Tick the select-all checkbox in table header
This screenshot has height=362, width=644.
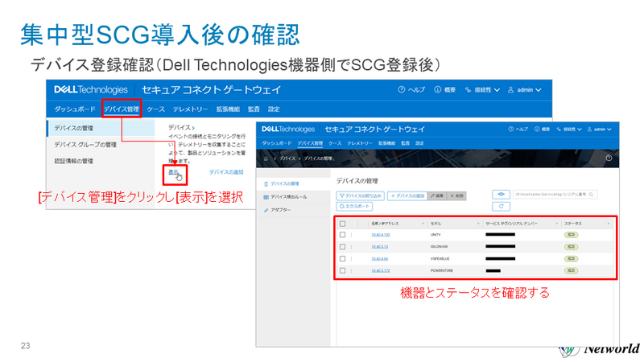(x=343, y=224)
